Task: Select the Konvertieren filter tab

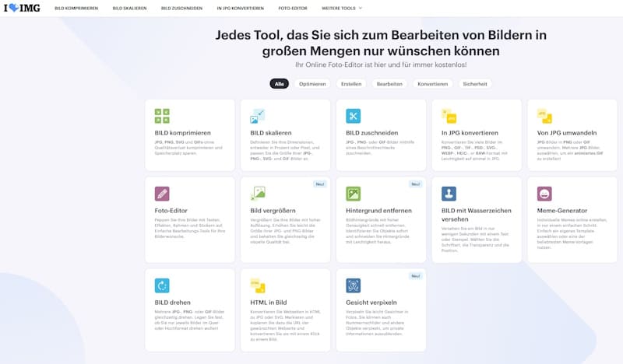Action: pyautogui.click(x=433, y=84)
